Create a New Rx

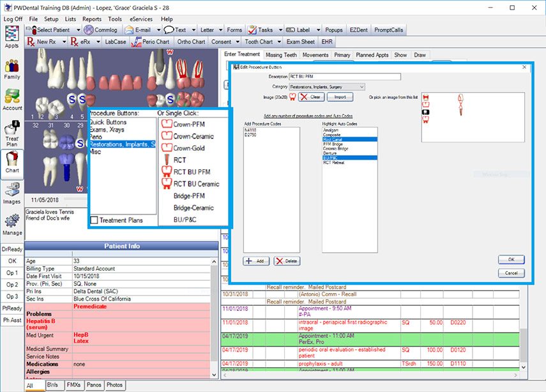pyautogui.click(x=42, y=41)
